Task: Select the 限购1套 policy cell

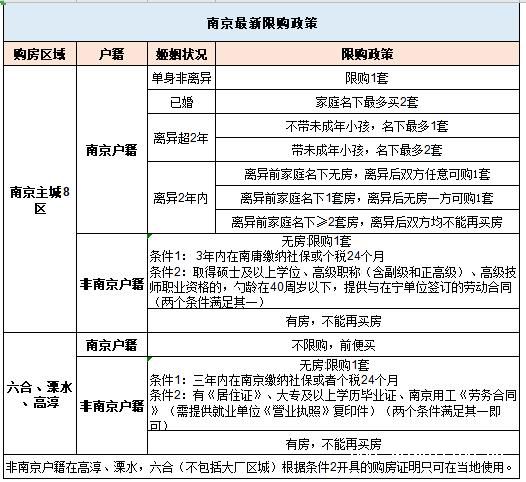Action: 367,78
